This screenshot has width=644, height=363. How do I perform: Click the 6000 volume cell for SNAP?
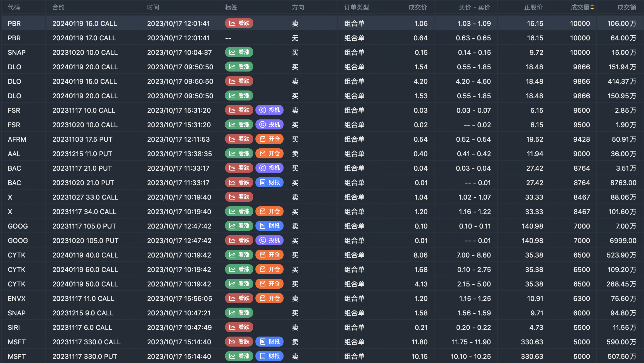point(582,313)
